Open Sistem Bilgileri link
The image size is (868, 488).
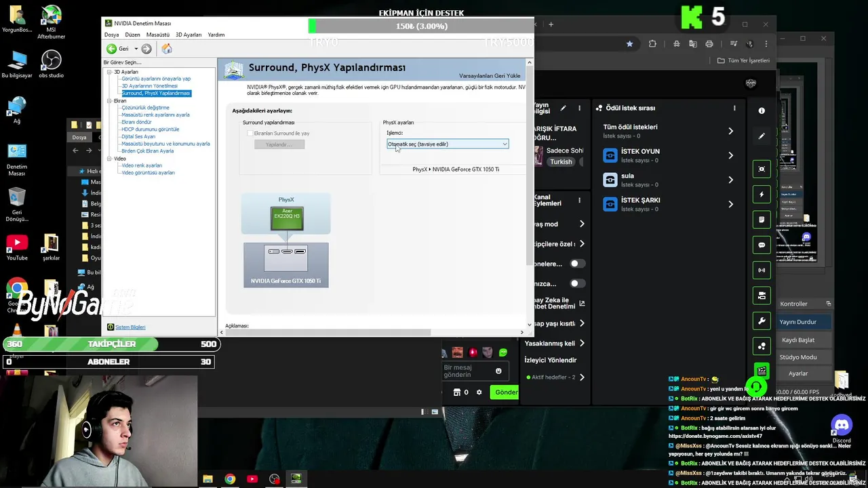pyautogui.click(x=130, y=327)
